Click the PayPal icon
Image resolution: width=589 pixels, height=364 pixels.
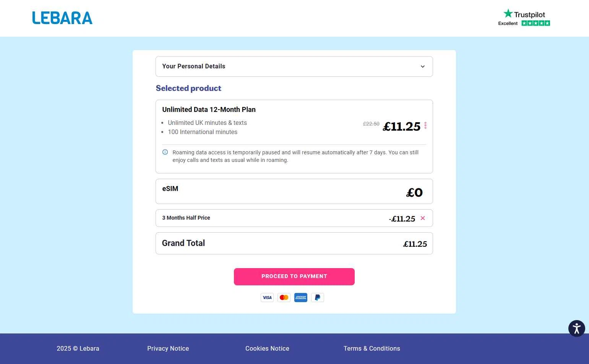[318, 298]
